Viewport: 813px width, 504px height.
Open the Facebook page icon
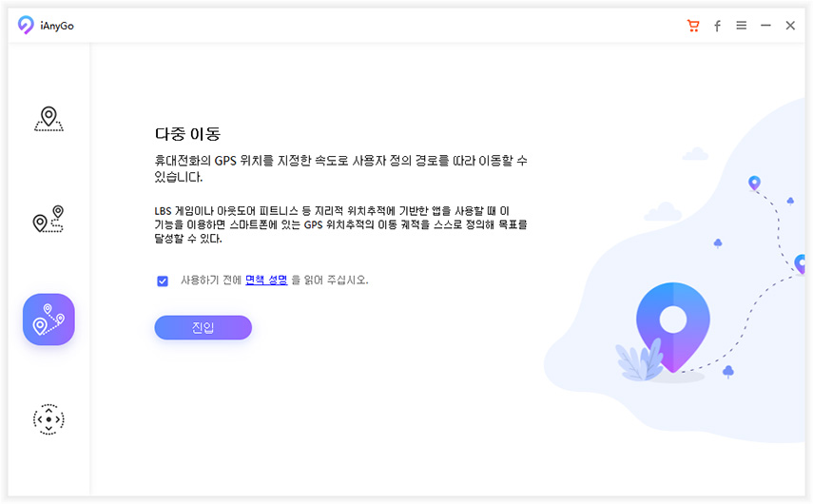click(717, 26)
